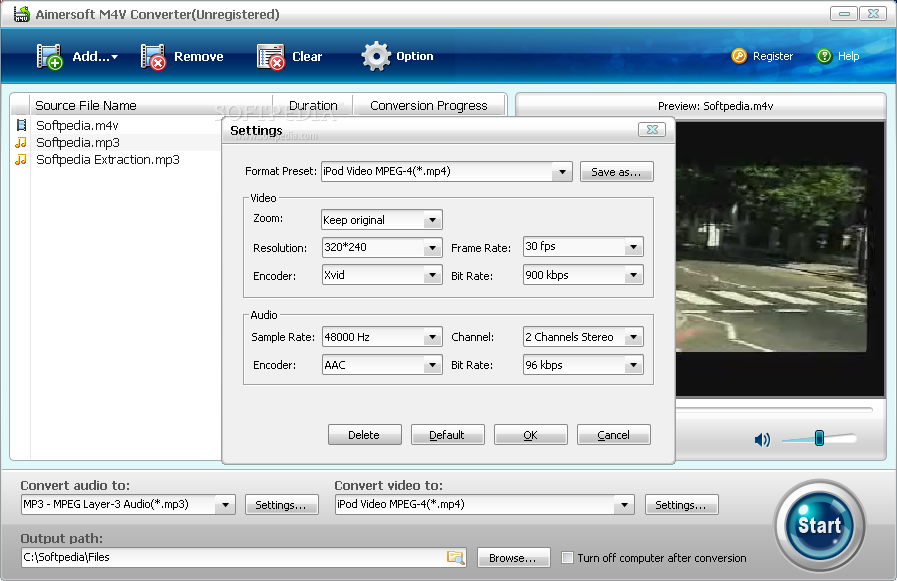Click the Save as... button

616,172
